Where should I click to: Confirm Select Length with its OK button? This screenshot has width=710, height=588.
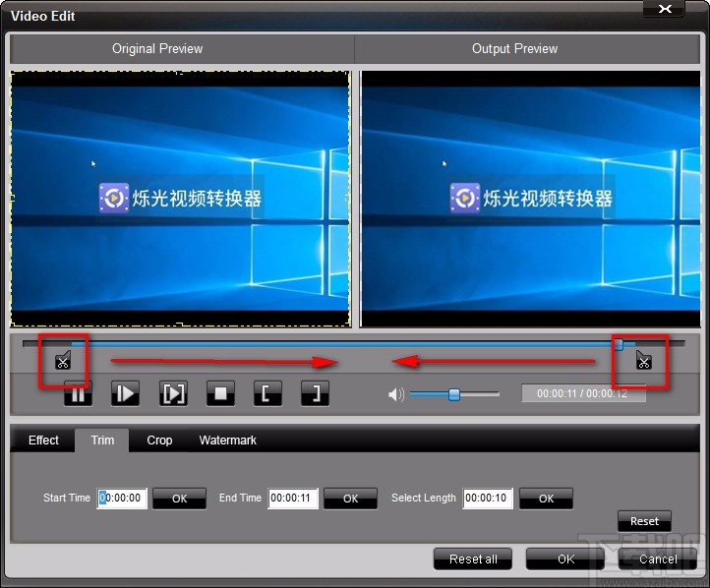546,499
